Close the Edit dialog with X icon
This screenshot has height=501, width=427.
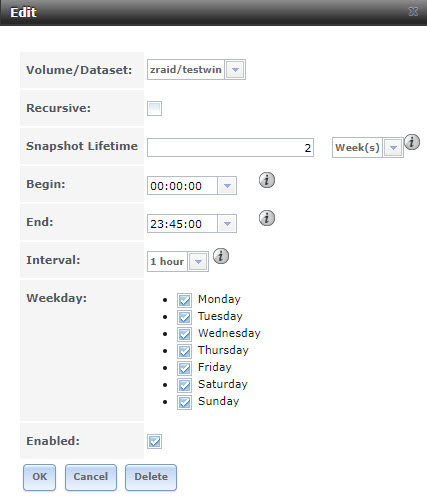point(413,12)
